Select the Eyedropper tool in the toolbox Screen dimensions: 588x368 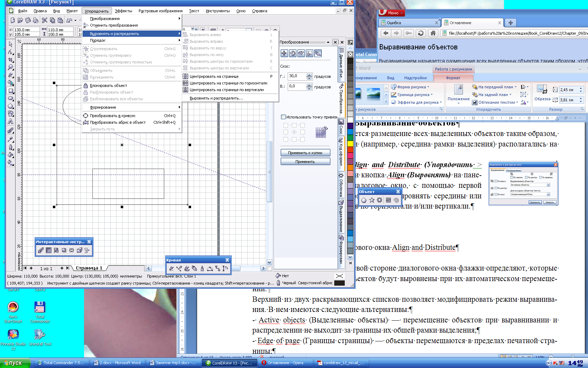(x=10, y=139)
